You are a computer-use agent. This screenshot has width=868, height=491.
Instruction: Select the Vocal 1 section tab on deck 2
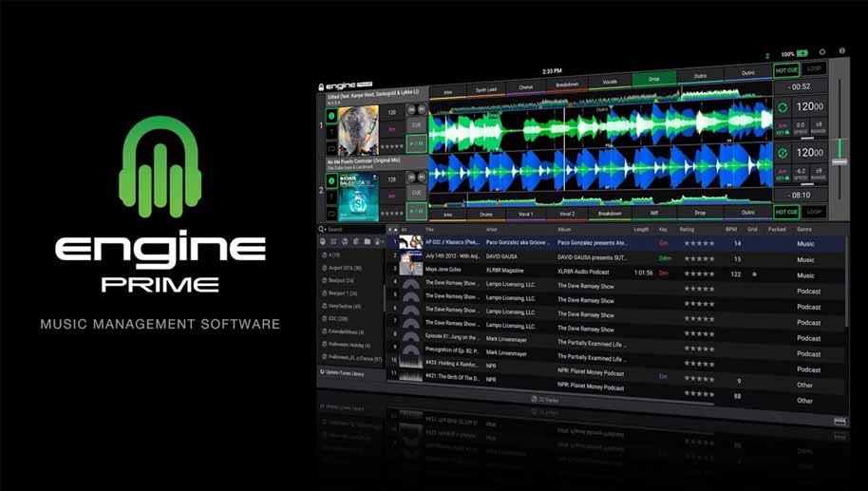526,215
